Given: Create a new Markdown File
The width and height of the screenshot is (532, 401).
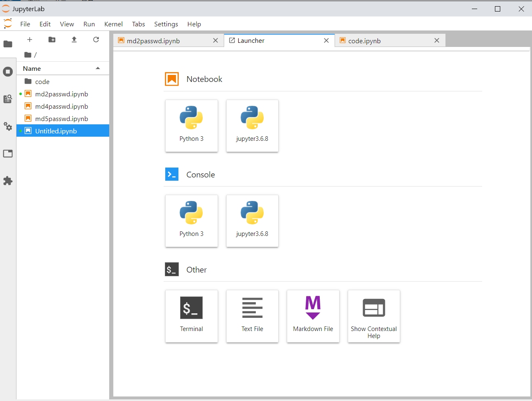Looking at the screenshot, I should pos(313,316).
